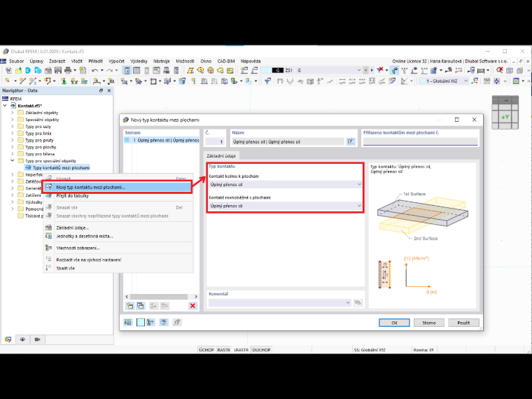The width and height of the screenshot is (532, 399).
Task: Click the coordinate system axes icon
Action: pos(475,80)
